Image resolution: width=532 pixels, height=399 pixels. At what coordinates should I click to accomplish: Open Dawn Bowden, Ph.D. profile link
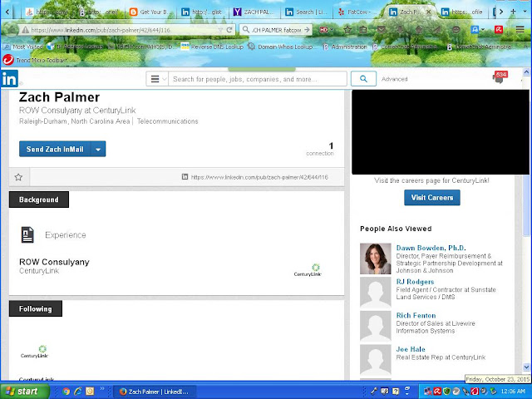tap(431, 248)
